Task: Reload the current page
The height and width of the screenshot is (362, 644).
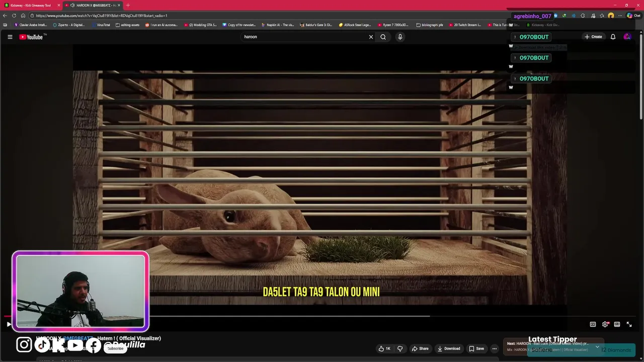Action: [14, 16]
